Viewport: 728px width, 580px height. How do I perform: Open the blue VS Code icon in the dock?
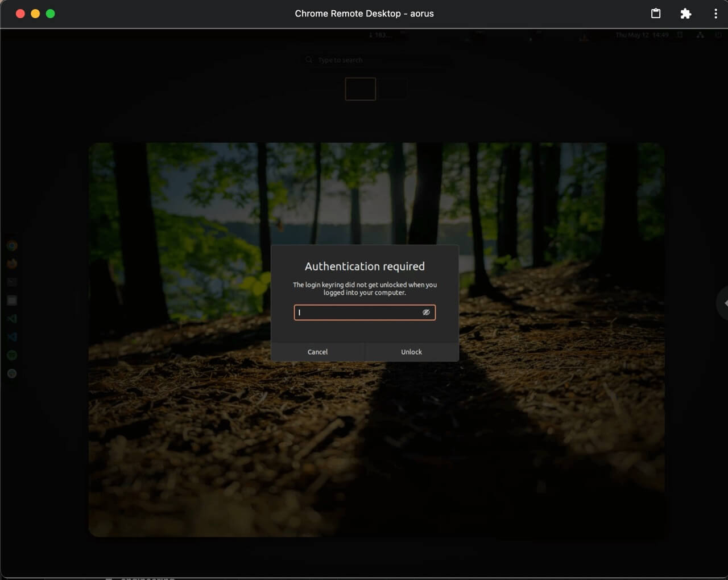pyautogui.click(x=12, y=337)
